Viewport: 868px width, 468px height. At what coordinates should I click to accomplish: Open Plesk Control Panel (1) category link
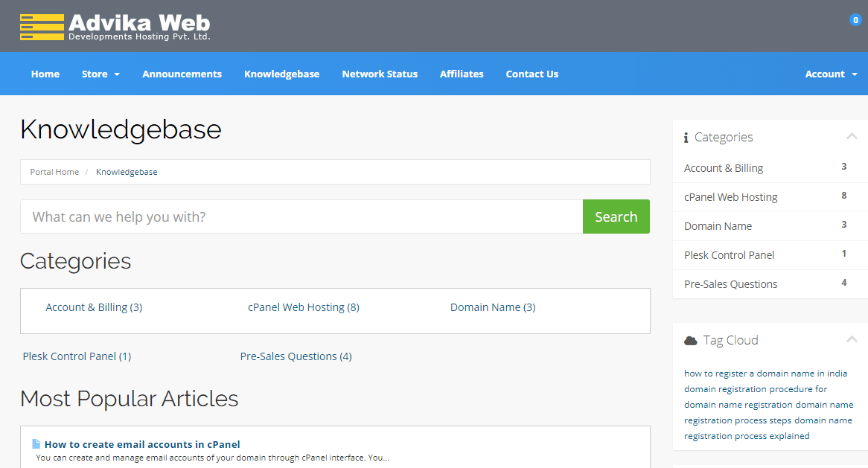point(77,356)
